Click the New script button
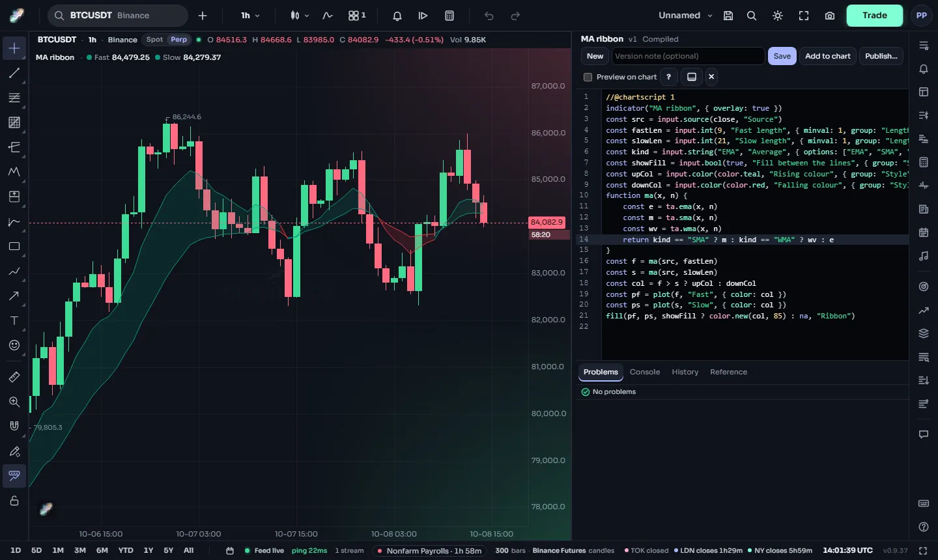938x560 pixels. point(595,56)
